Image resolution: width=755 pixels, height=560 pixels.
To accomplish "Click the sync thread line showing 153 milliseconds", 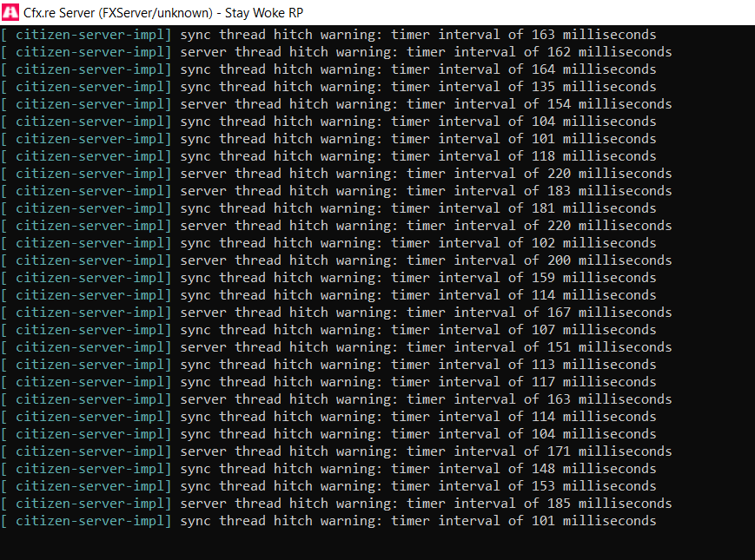I will point(328,486).
